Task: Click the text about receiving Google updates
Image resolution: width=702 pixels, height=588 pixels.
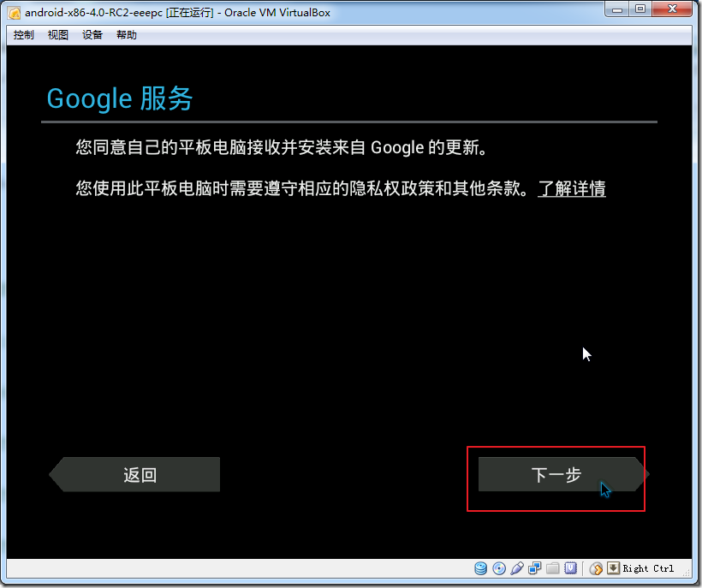Action: 282,146
